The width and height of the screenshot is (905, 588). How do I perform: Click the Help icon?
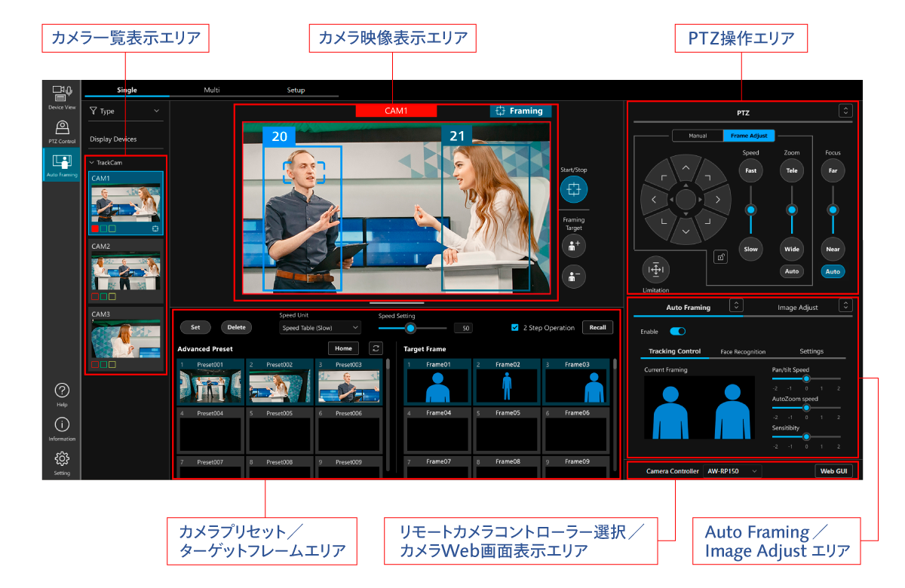coord(62,390)
